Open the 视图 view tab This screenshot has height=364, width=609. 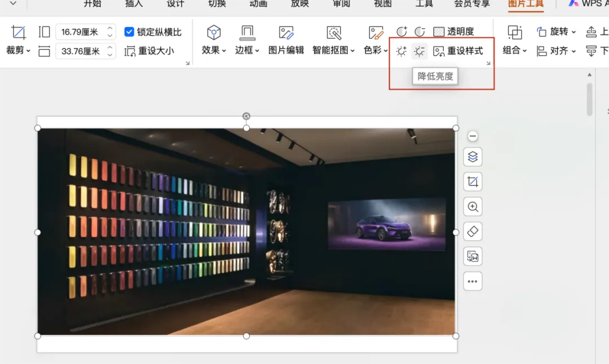pos(382,4)
